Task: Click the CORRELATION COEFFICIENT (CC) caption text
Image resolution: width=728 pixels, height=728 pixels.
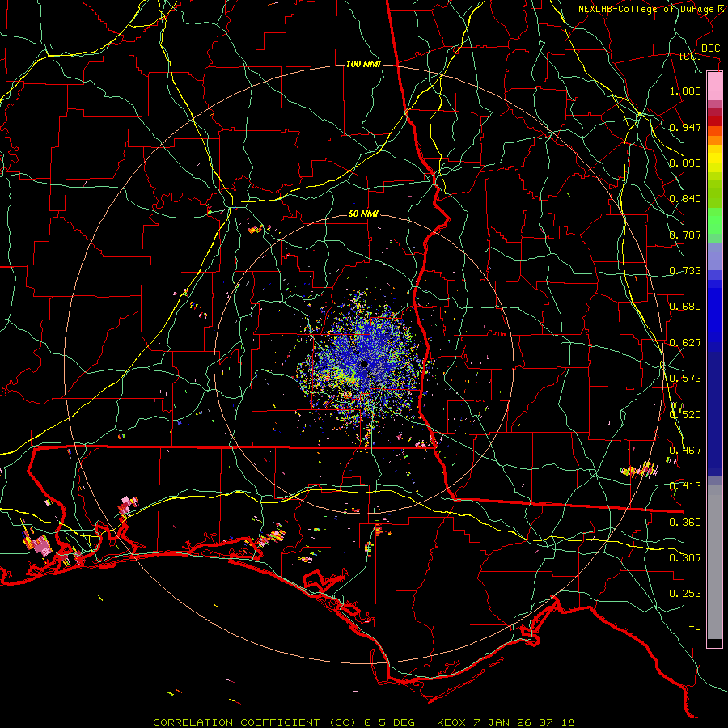Action: point(256,722)
